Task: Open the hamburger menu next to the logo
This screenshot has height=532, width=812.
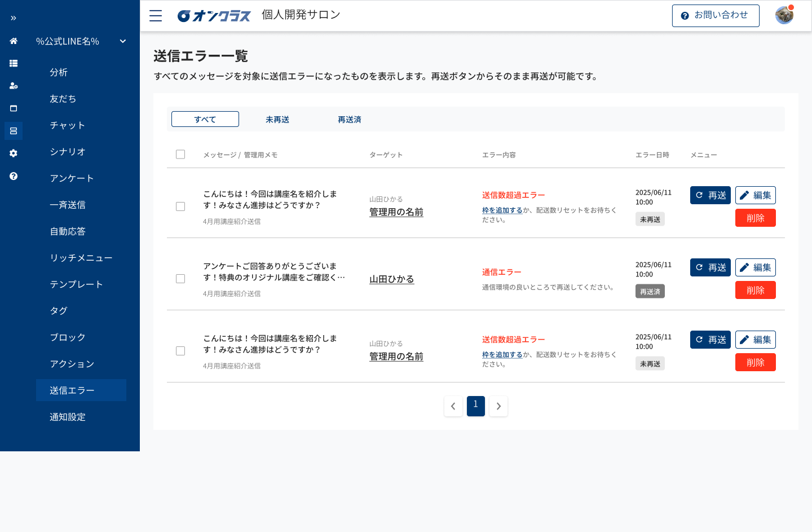Action: 155,15
